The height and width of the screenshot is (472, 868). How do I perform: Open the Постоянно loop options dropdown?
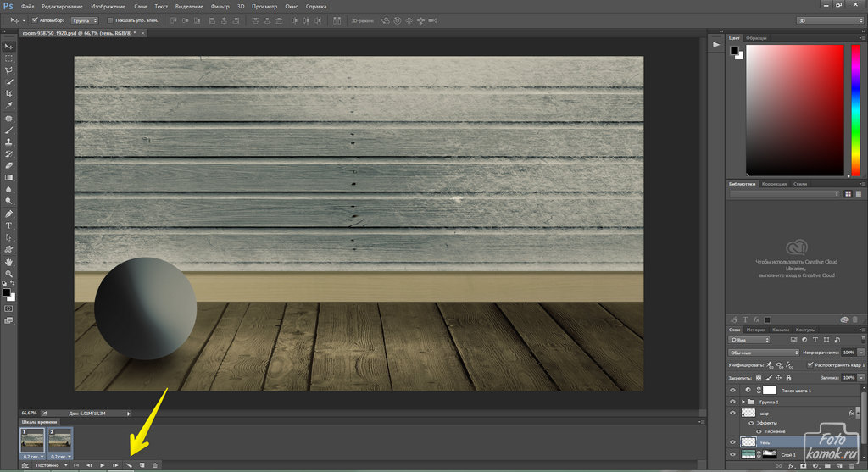[x=52, y=465]
